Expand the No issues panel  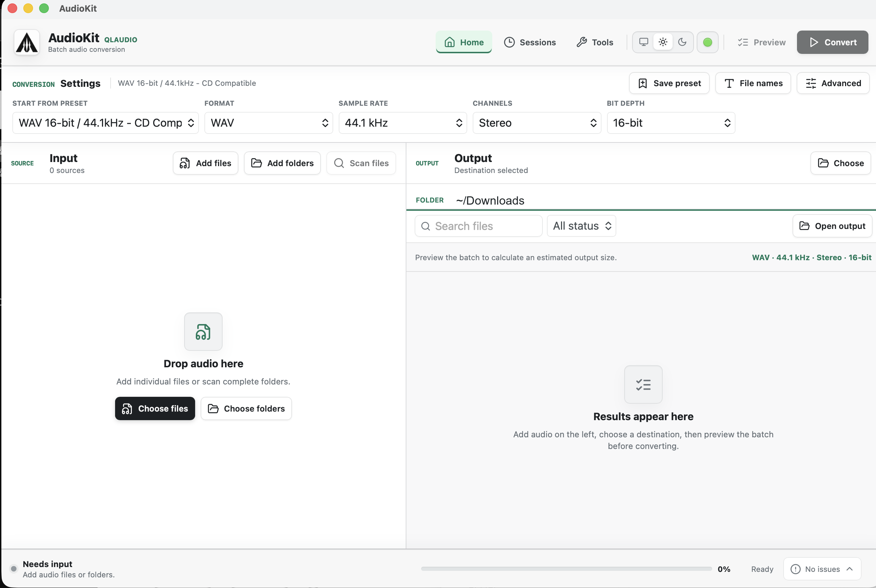(822, 569)
